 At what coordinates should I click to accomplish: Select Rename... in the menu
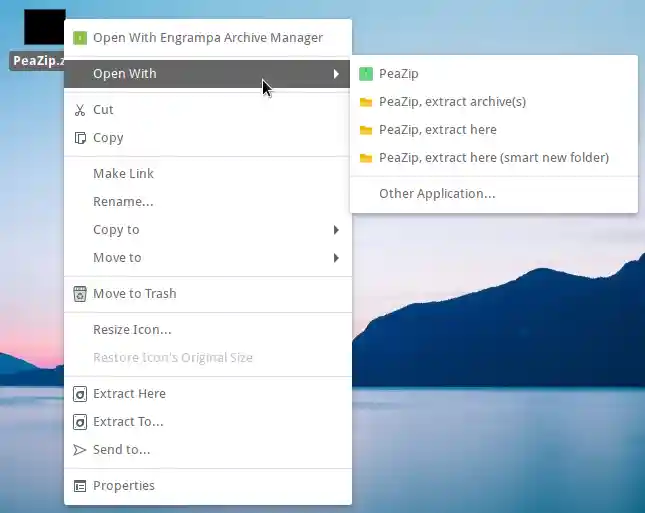(208, 202)
